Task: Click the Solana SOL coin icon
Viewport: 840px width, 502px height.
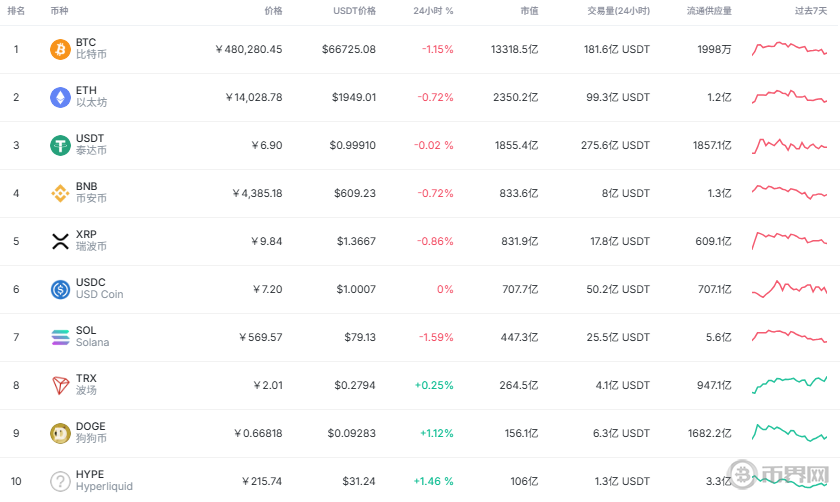Action: click(x=61, y=337)
